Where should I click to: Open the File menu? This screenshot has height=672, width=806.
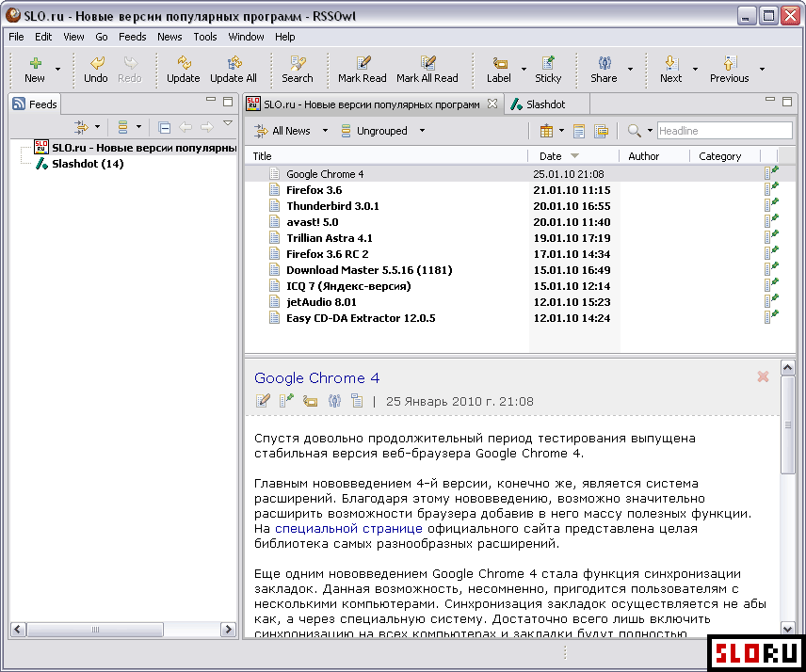pyautogui.click(x=16, y=37)
